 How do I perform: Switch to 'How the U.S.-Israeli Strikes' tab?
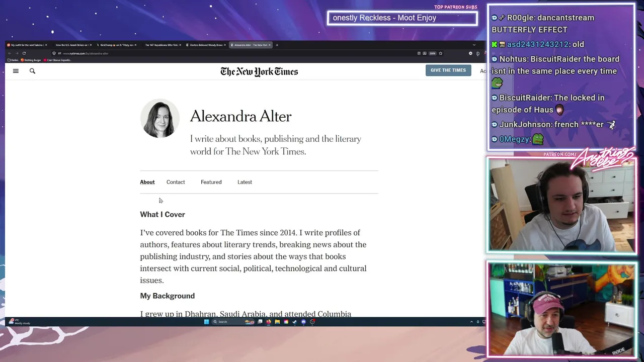point(72,45)
